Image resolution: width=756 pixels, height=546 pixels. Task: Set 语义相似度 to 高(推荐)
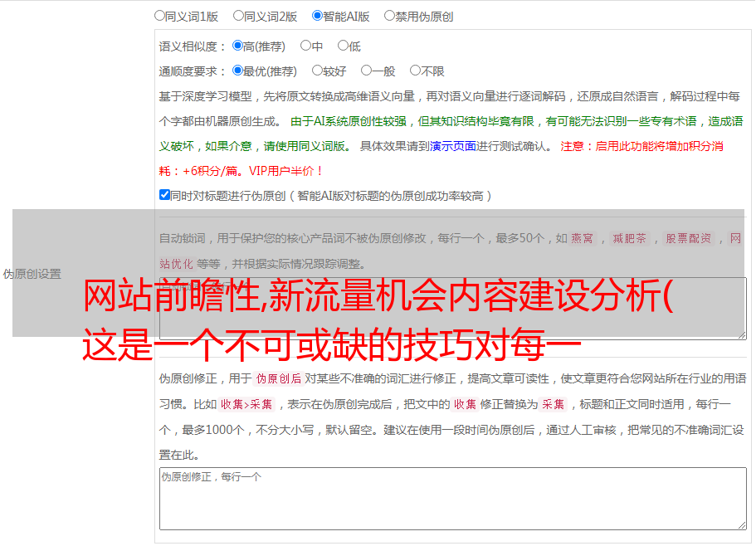coord(237,46)
